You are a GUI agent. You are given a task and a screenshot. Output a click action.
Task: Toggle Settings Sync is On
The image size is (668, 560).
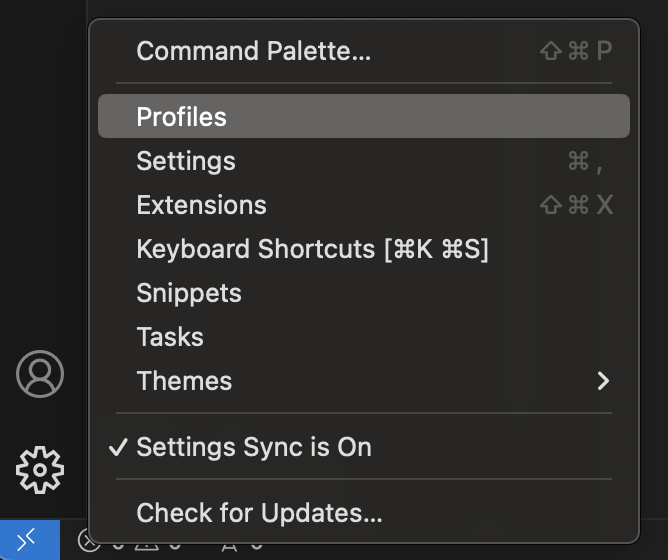click(x=254, y=447)
